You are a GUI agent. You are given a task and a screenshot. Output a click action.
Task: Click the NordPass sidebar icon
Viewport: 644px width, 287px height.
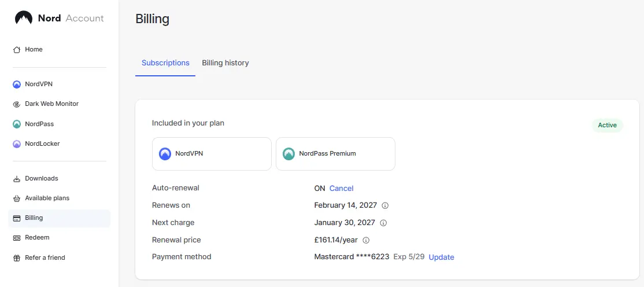[x=17, y=124]
